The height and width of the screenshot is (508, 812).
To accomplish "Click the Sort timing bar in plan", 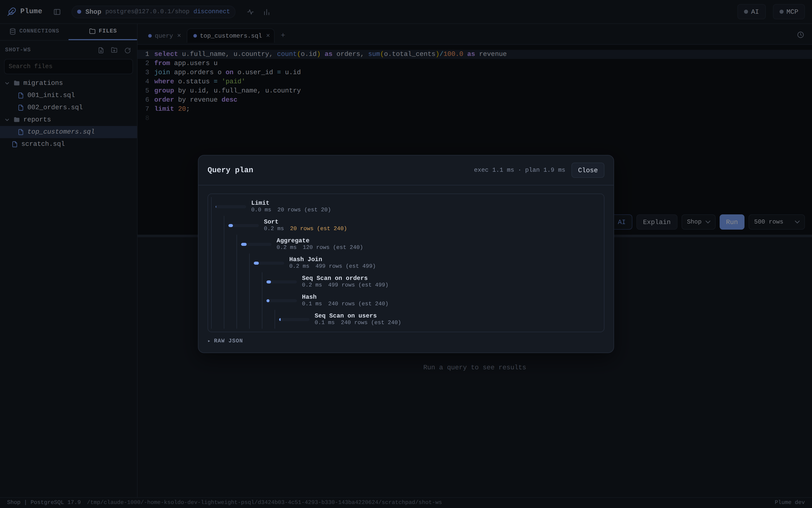I will coord(243,226).
